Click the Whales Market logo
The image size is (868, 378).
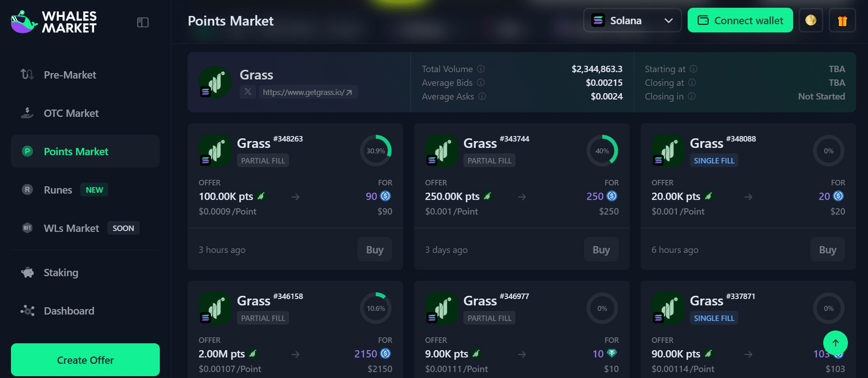point(54,22)
